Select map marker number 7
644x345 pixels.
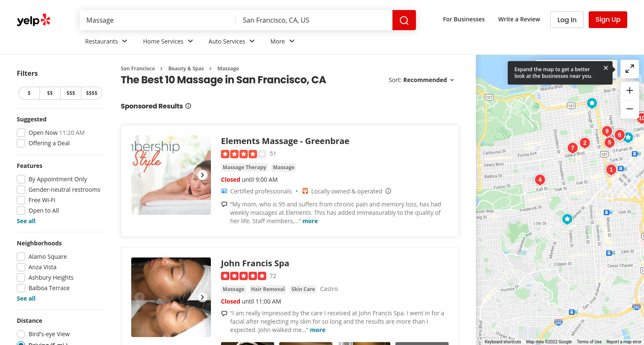[x=572, y=148]
